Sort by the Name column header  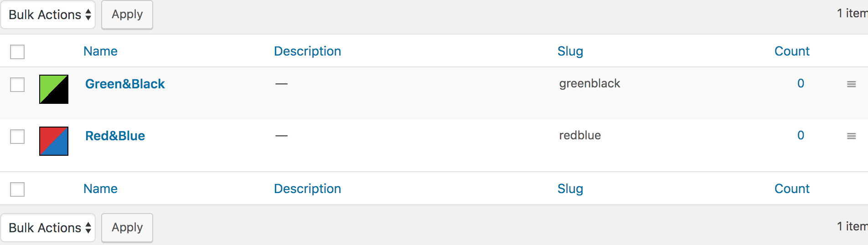100,51
